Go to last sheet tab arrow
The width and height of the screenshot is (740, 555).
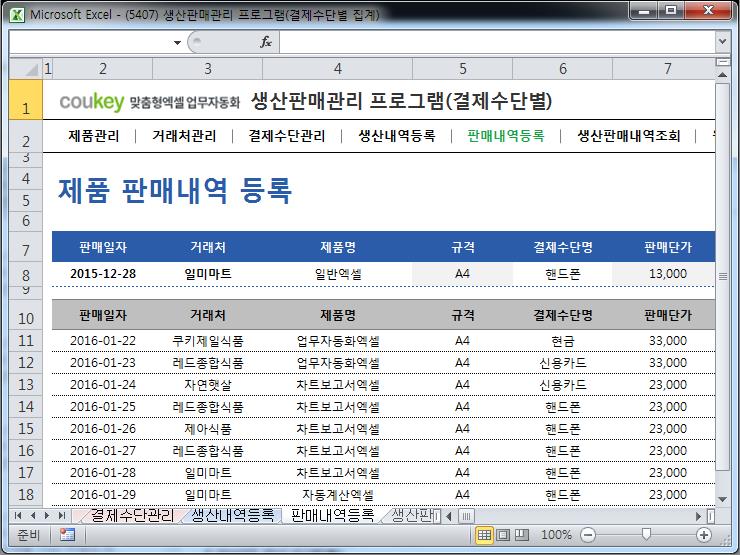[x=61, y=515]
